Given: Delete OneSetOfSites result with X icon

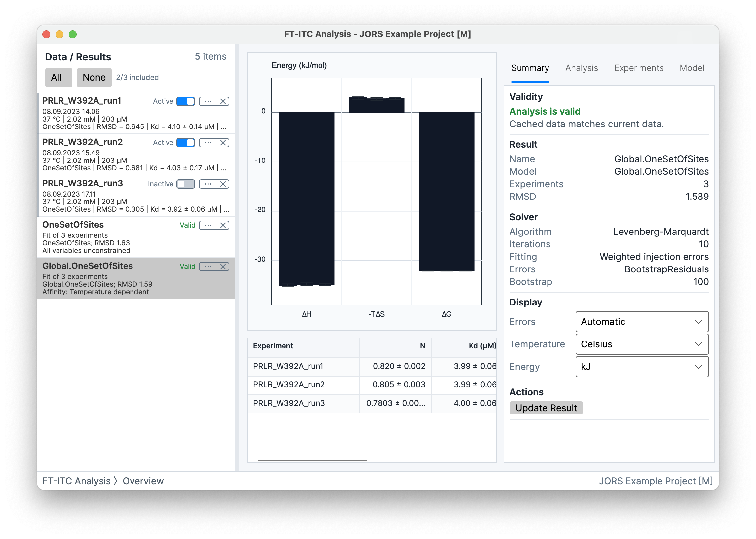Looking at the screenshot, I should tap(223, 225).
